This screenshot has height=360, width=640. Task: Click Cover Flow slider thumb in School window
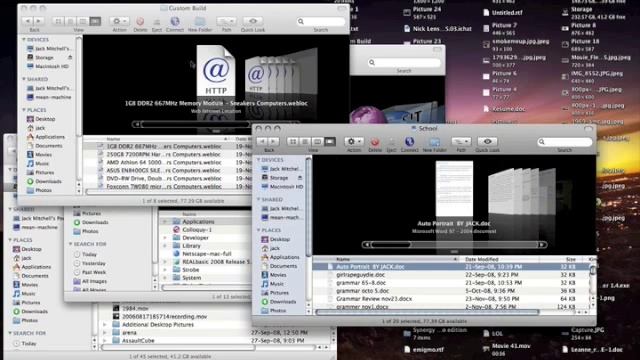pyautogui.click(x=391, y=244)
